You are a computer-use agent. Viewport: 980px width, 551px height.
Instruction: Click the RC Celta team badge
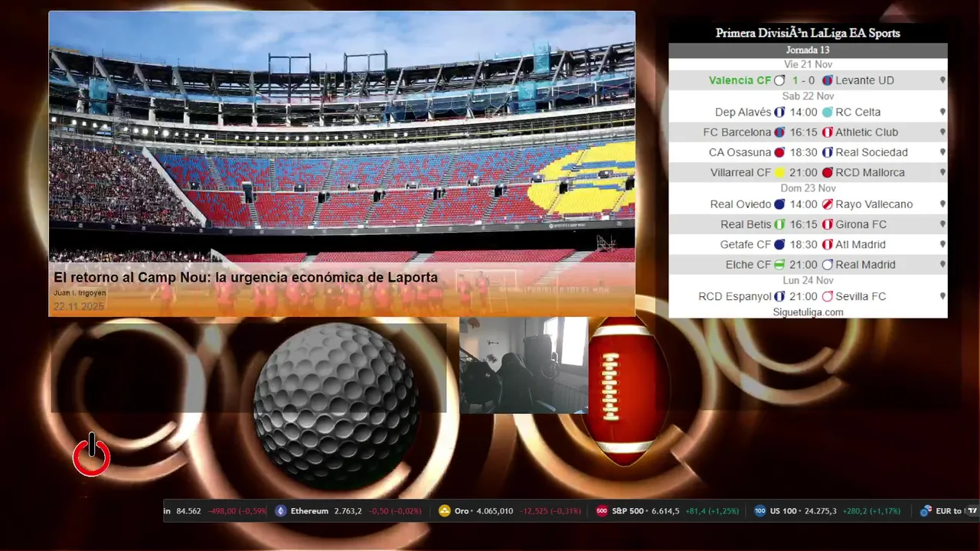(x=828, y=112)
